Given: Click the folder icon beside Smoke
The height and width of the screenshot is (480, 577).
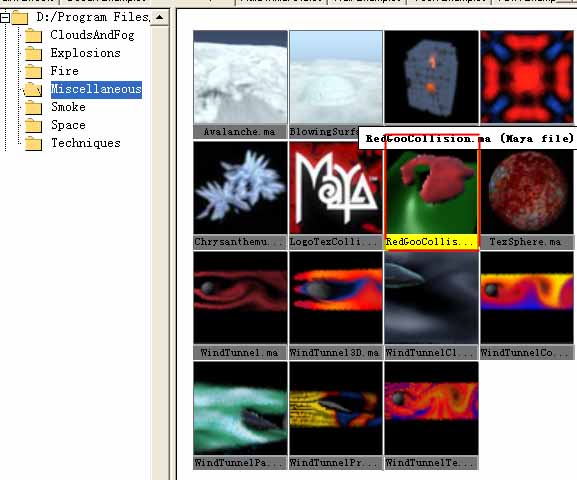Looking at the screenshot, I should (x=33, y=107).
